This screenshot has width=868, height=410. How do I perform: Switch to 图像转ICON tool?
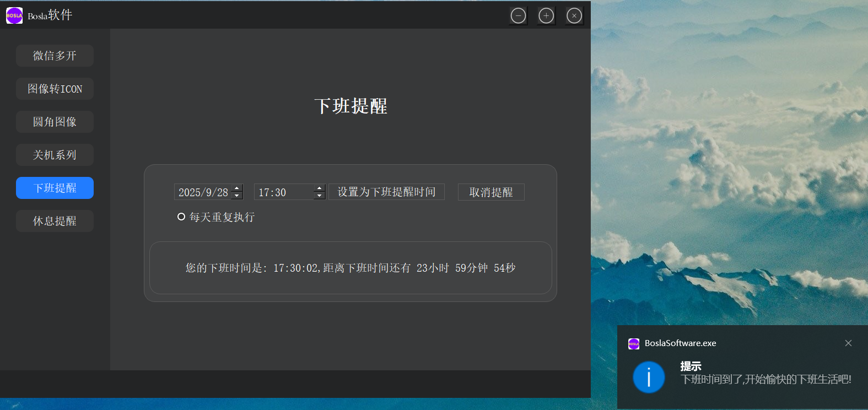[55, 89]
